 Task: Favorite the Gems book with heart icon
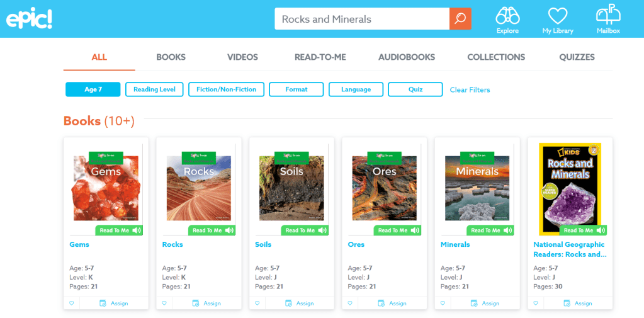[72, 304]
